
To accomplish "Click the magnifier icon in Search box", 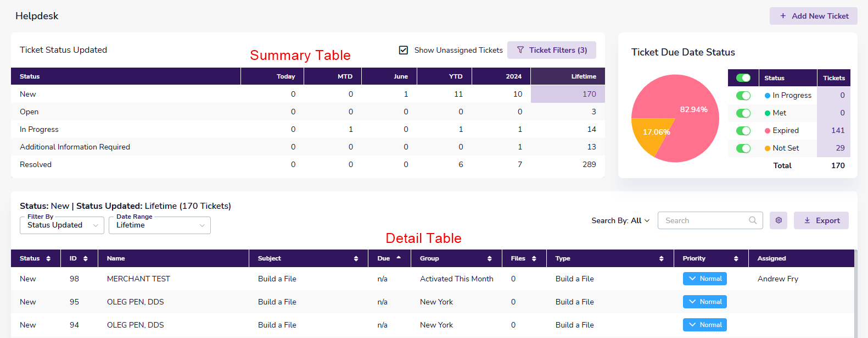I will 753,220.
